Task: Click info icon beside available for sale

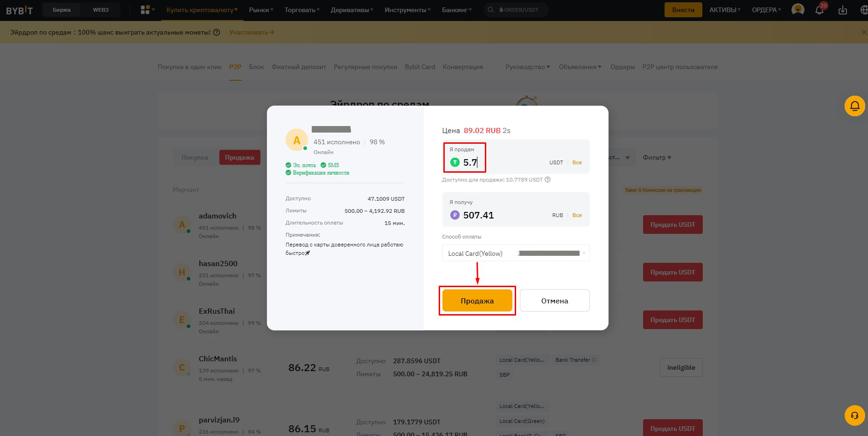Action: coord(548,180)
